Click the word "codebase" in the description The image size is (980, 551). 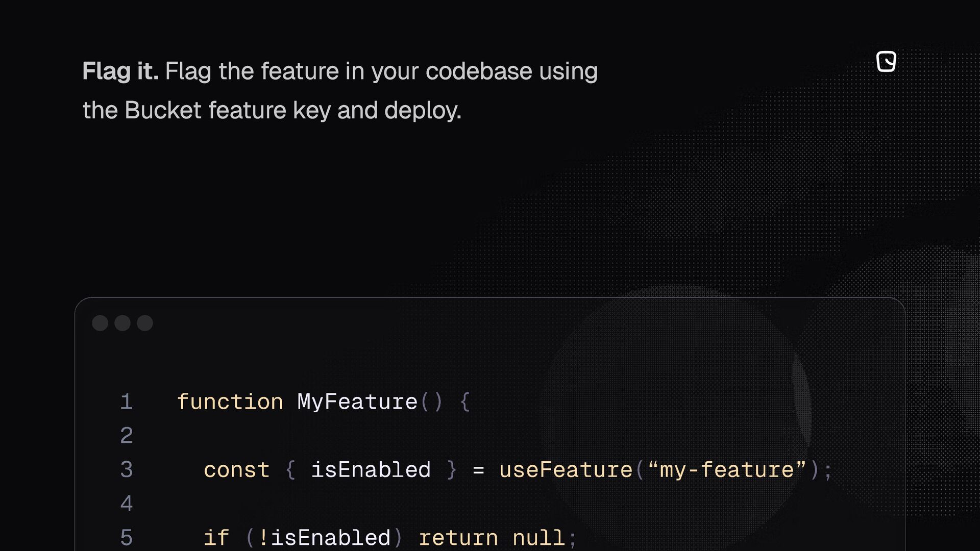tap(479, 71)
